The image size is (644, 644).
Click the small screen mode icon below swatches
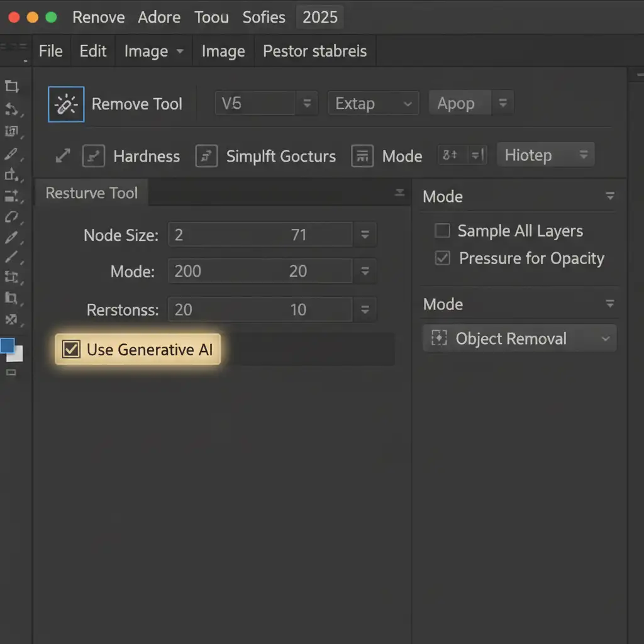(x=11, y=373)
